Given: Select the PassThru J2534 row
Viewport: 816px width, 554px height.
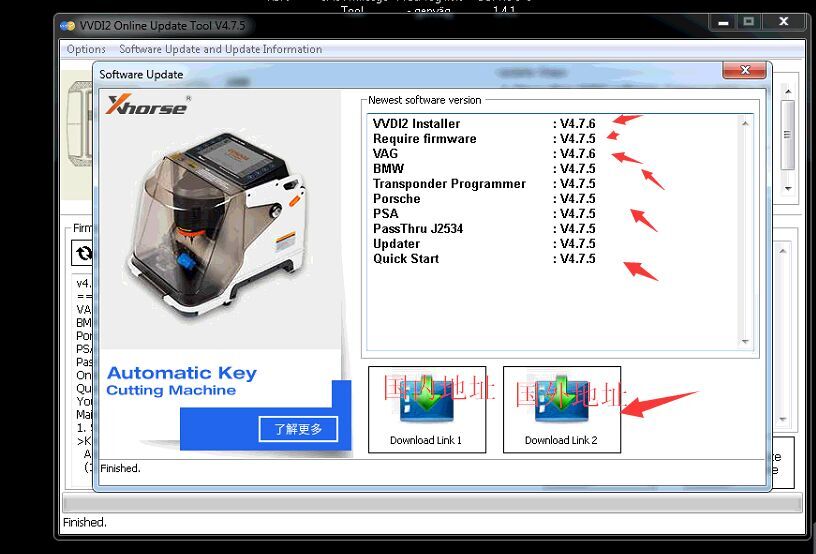Looking at the screenshot, I should [x=484, y=229].
